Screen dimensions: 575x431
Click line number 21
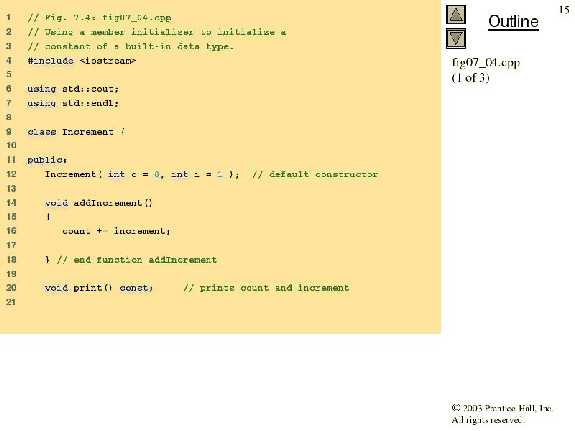click(11, 302)
